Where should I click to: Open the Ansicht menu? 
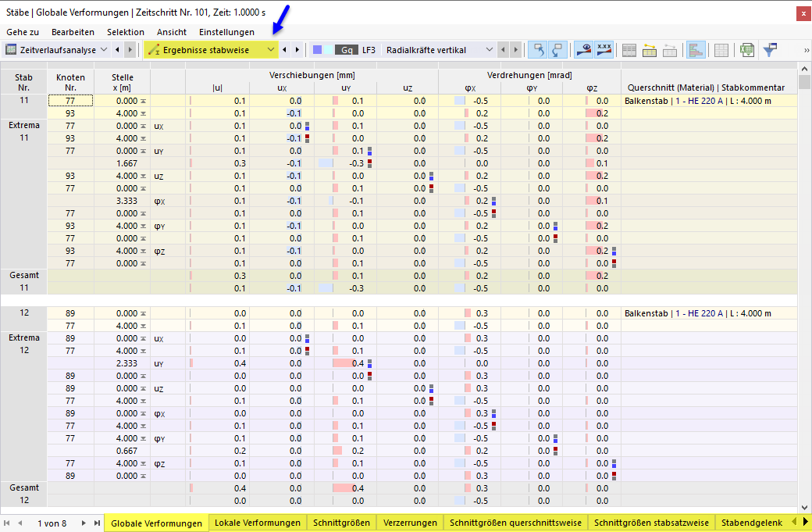(172, 32)
